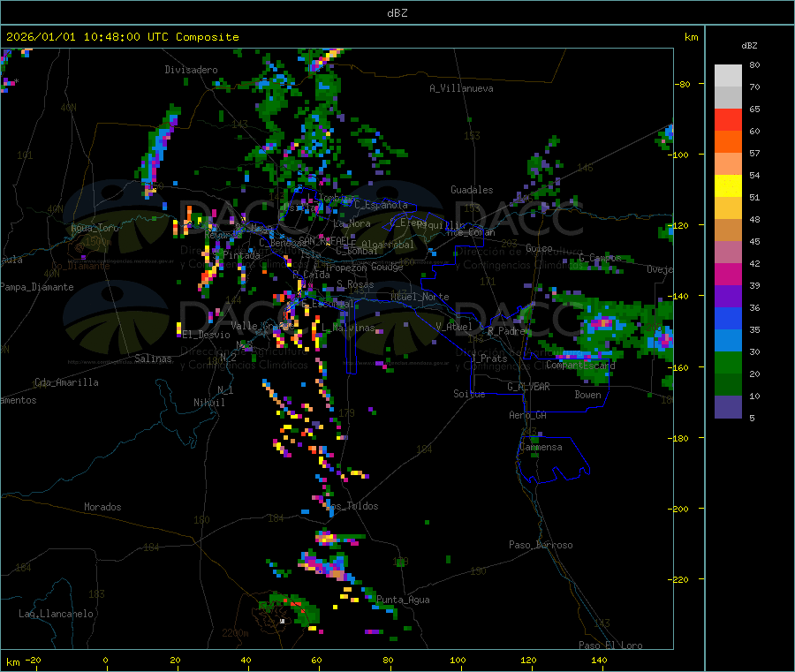Viewport: 795px width, 672px height.
Task: Click the 'Aero_GA' map label
Action: point(527,415)
